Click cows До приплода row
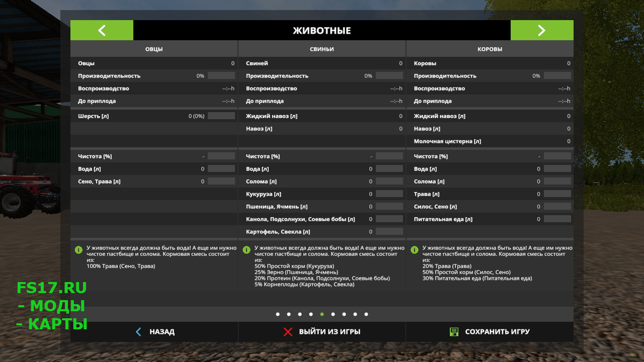This screenshot has width=644, height=362. click(490, 101)
